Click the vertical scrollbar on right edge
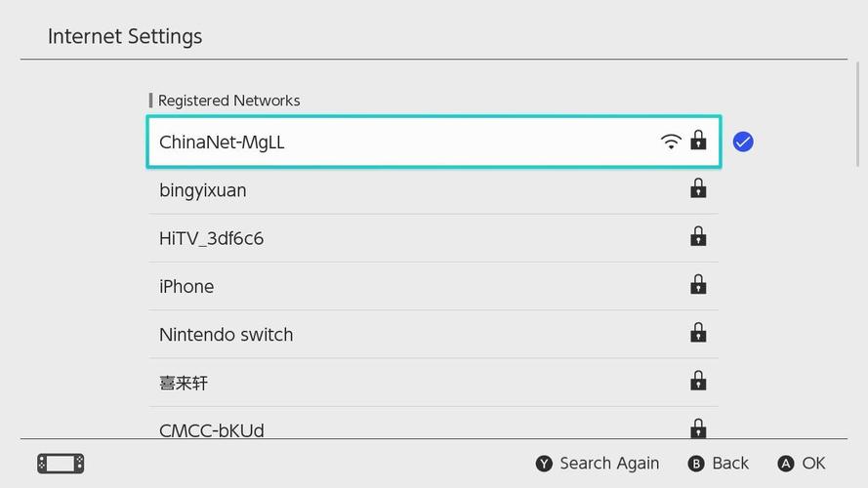Screen dimensions: 868x488 tap(858, 114)
